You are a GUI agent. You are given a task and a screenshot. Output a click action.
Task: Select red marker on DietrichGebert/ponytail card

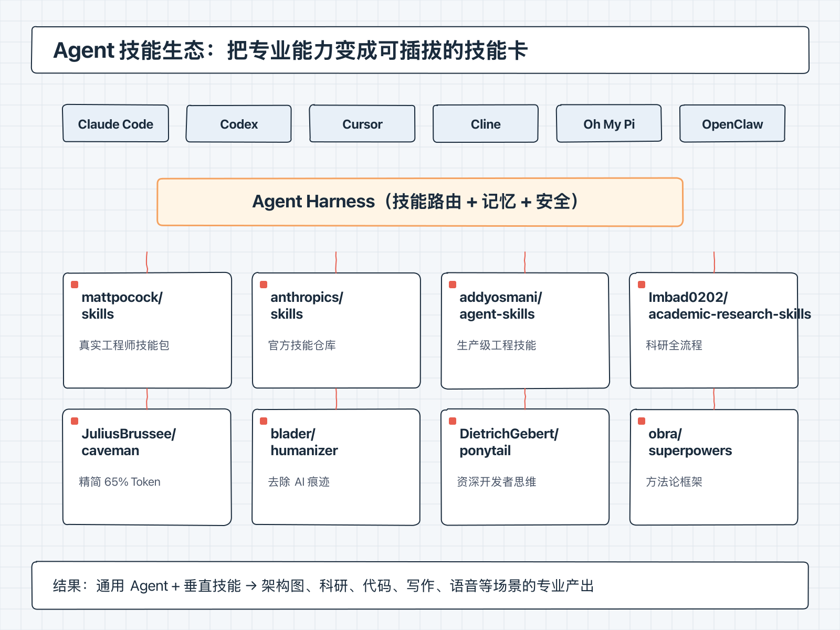click(x=453, y=421)
